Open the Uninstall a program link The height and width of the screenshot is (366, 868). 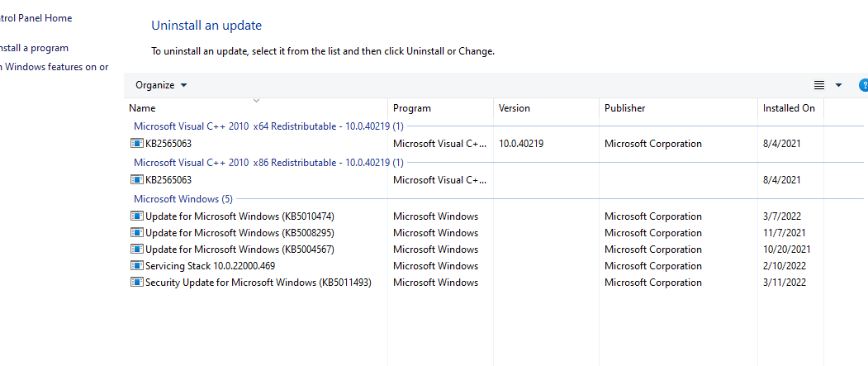[34, 48]
